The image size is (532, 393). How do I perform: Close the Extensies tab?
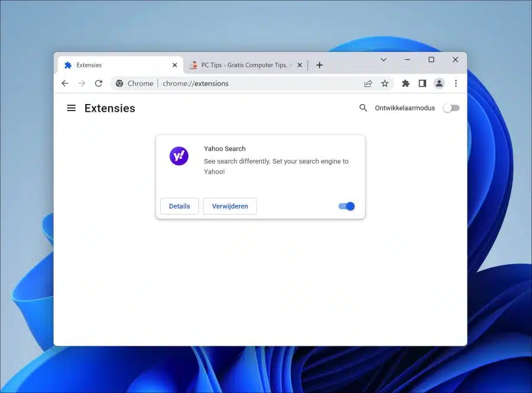click(x=175, y=65)
